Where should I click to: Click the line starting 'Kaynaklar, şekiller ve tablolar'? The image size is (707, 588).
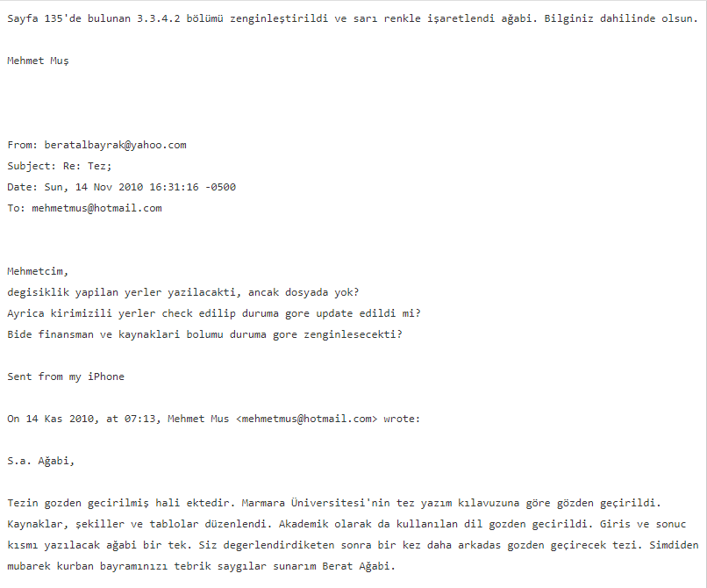click(346, 524)
